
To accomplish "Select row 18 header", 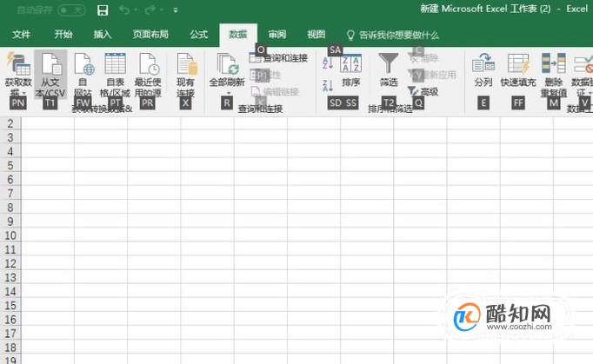I will pyautogui.click(x=10, y=347).
